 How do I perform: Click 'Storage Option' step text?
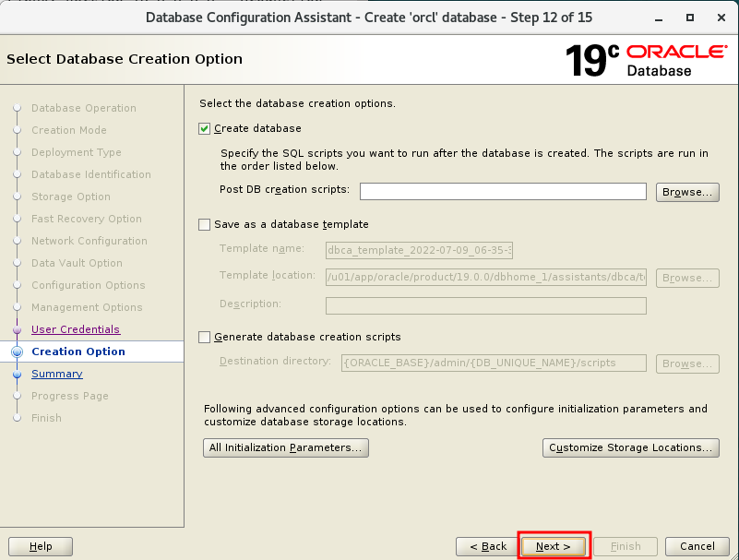pos(71,197)
